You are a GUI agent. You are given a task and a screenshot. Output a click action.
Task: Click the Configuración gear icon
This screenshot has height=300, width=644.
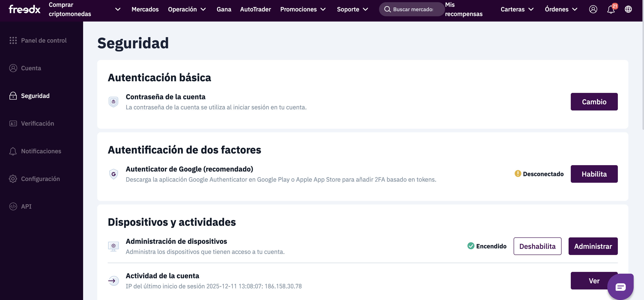pos(13,179)
